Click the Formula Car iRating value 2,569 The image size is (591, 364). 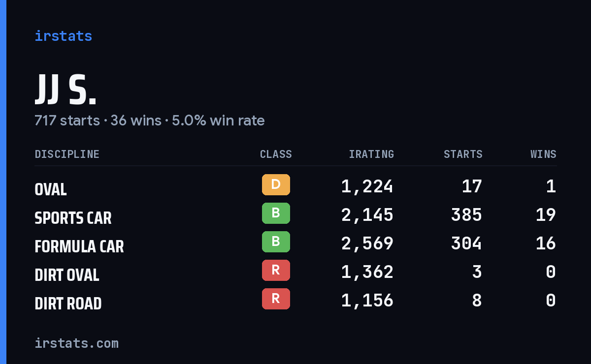pos(367,243)
